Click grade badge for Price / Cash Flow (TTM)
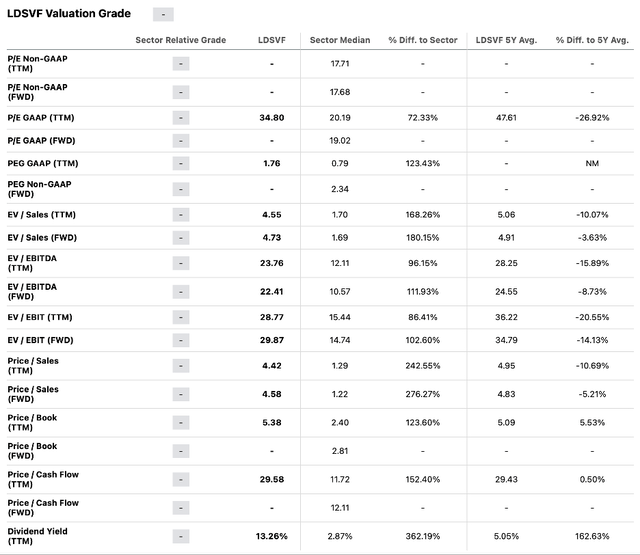The height and width of the screenshot is (555, 640). click(x=181, y=480)
